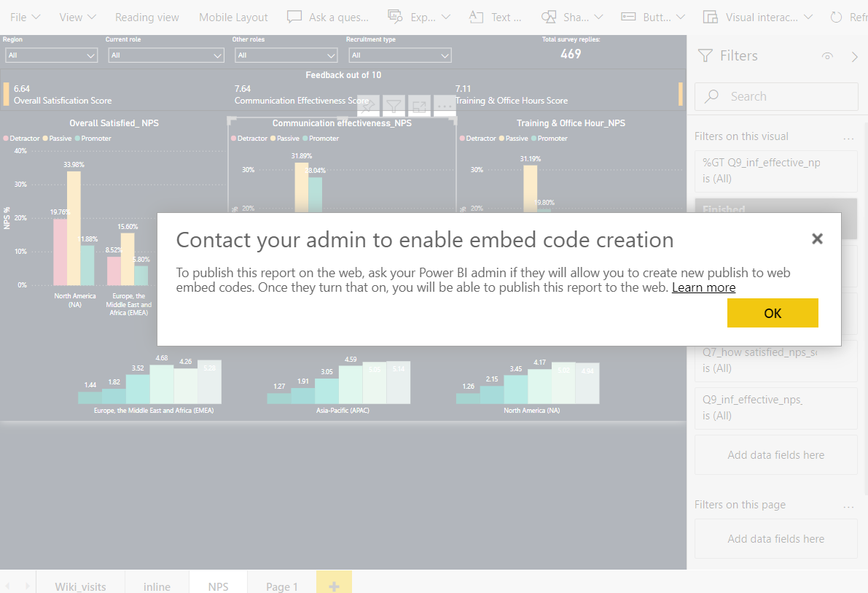Click the Visual interactions icon
Screen dimensions: 868x593
711,18
